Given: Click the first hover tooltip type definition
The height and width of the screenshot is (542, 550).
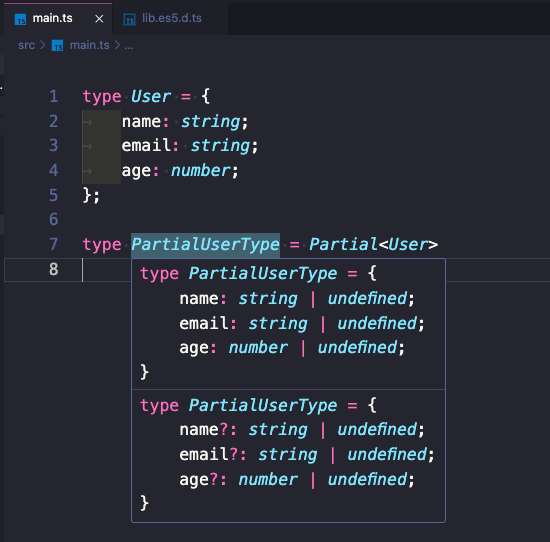Looking at the screenshot, I should tap(288, 324).
